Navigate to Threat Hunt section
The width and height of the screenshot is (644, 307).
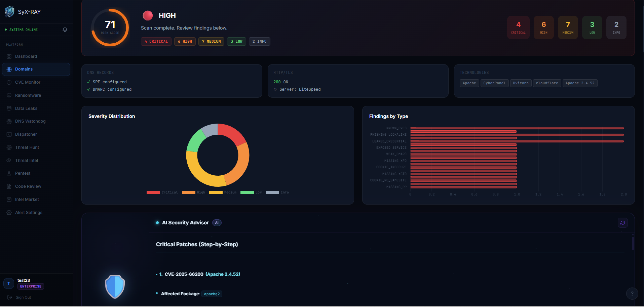[27, 147]
